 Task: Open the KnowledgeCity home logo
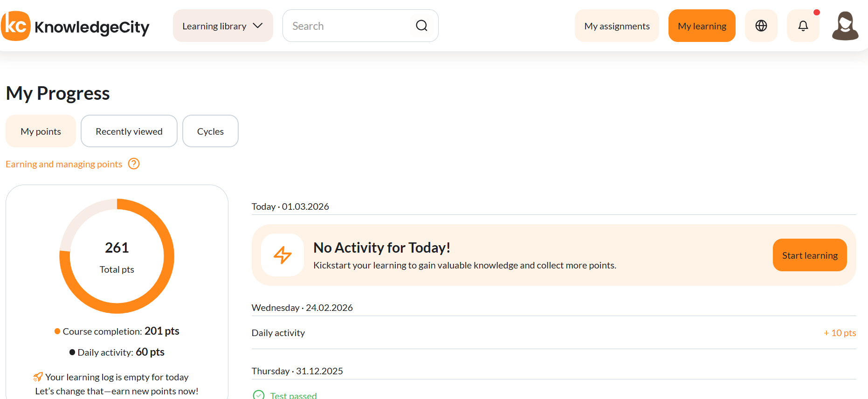click(75, 26)
